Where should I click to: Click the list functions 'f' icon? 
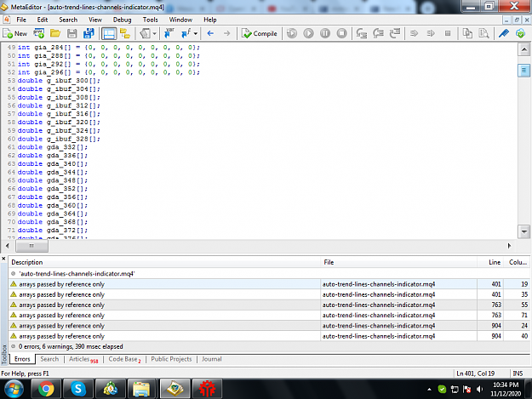click(186, 33)
